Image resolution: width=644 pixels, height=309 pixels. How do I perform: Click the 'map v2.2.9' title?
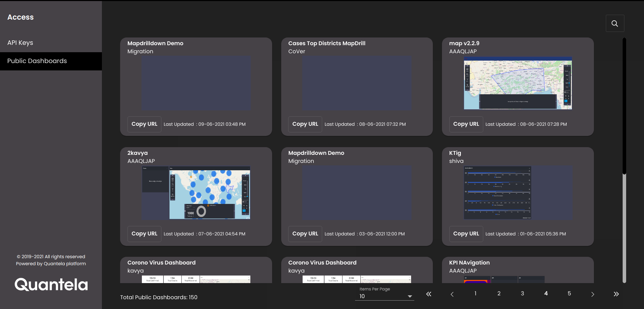click(x=464, y=43)
